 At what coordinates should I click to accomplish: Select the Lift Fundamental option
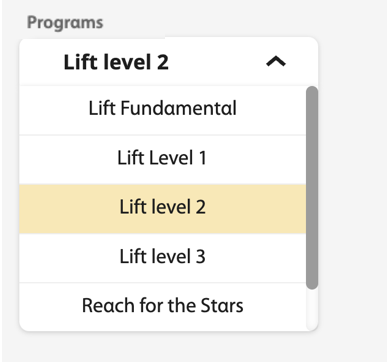163,110
